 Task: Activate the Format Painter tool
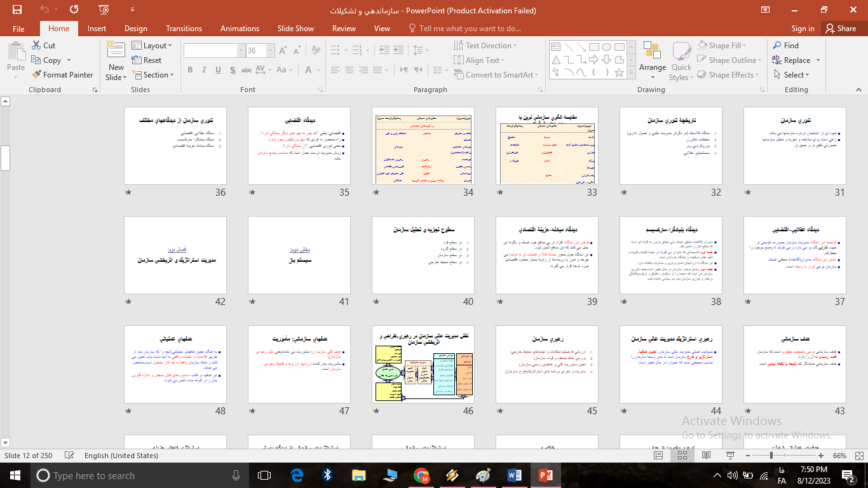pyautogui.click(x=62, y=75)
